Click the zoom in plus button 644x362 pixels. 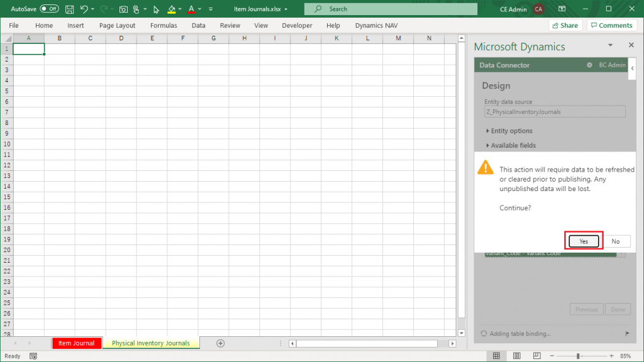click(x=611, y=356)
